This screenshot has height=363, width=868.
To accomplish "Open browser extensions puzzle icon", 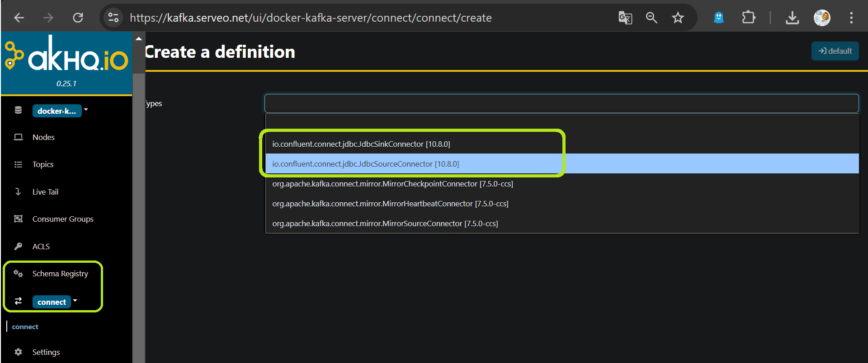I will point(749,18).
